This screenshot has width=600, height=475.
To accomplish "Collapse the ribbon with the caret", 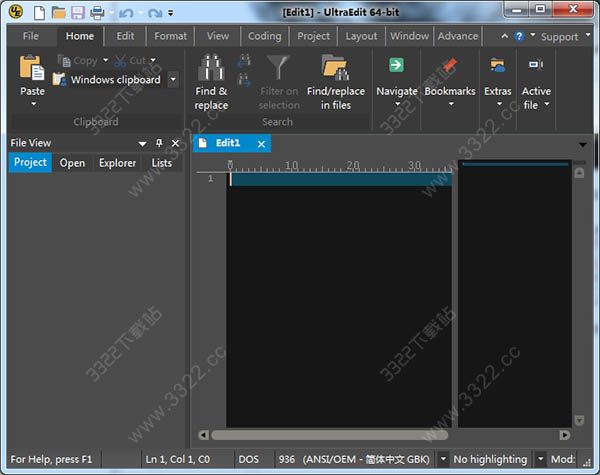I will [x=505, y=36].
